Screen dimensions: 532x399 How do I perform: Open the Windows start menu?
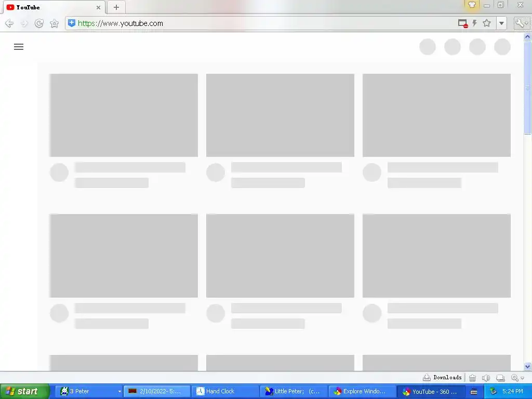coord(24,392)
